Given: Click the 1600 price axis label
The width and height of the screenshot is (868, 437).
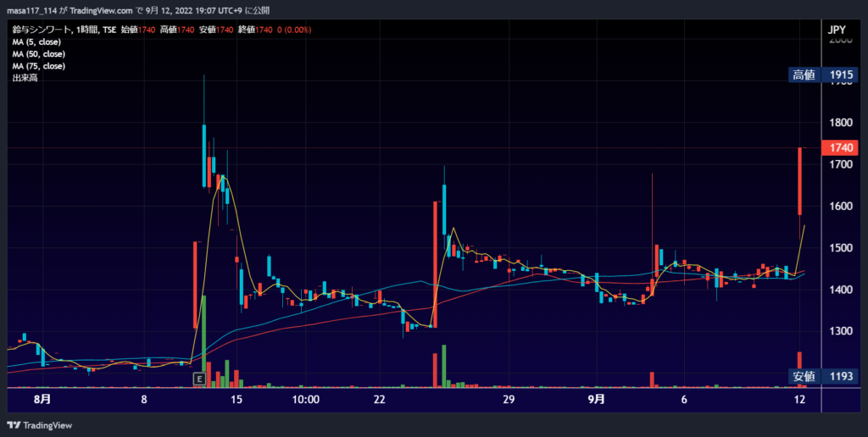Looking at the screenshot, I should (839, 206).
